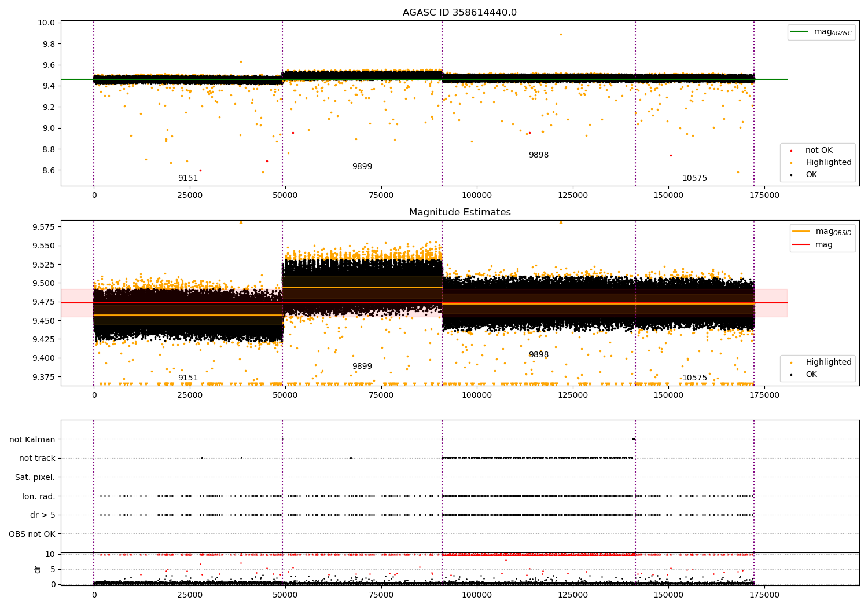868x608 pixels.
Task: Click y-axis tick 9.500 on the middle plot
Action: pyautogui.click(x=44, y=283)
